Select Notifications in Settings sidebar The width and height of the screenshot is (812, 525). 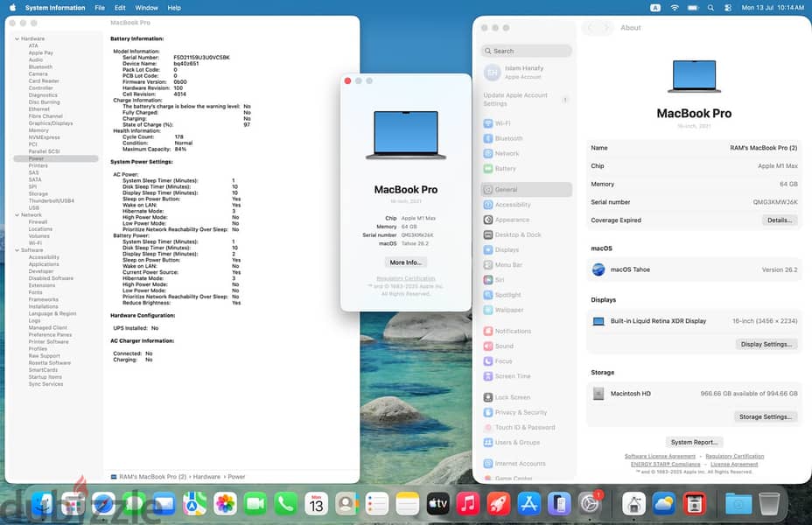coord(526,331)
